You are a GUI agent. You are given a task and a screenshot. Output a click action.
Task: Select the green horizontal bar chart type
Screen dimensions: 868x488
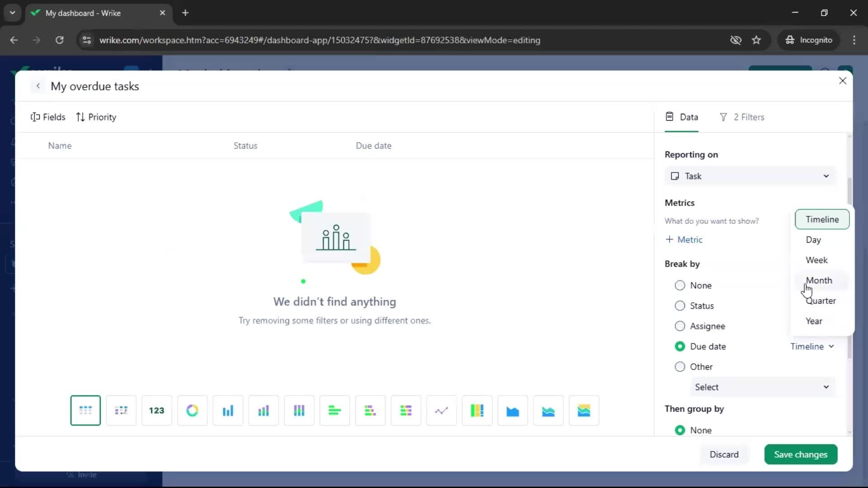point(335,410)
